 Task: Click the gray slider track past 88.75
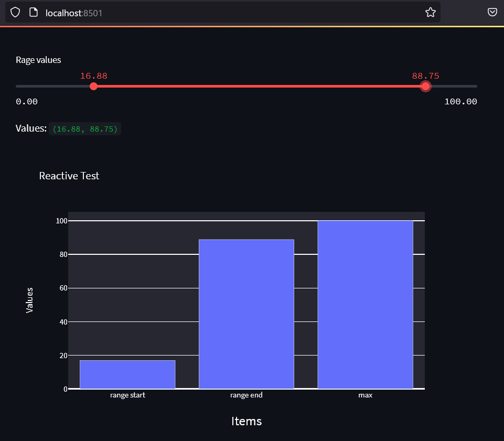[x=454, y=86]
